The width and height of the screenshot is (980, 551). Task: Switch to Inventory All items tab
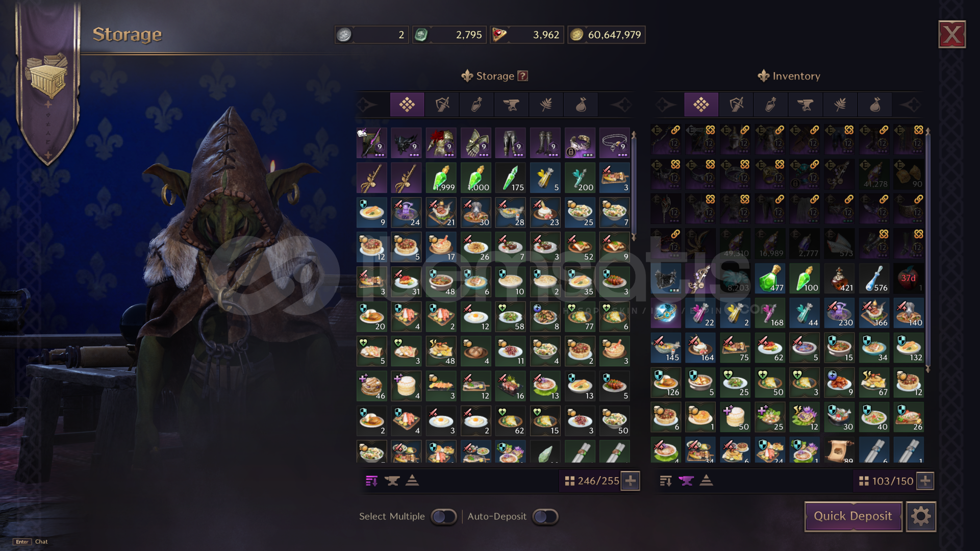(x=701, y=105)
